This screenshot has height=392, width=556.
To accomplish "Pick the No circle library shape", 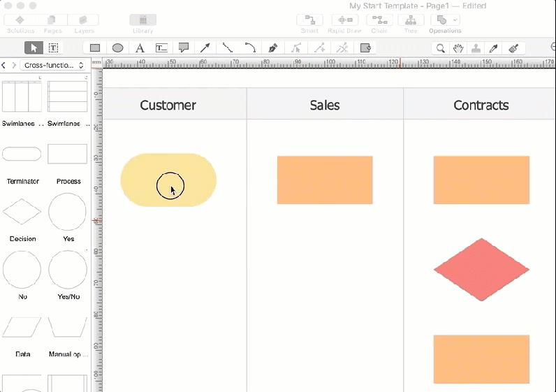I will click(x=22, y=270).
